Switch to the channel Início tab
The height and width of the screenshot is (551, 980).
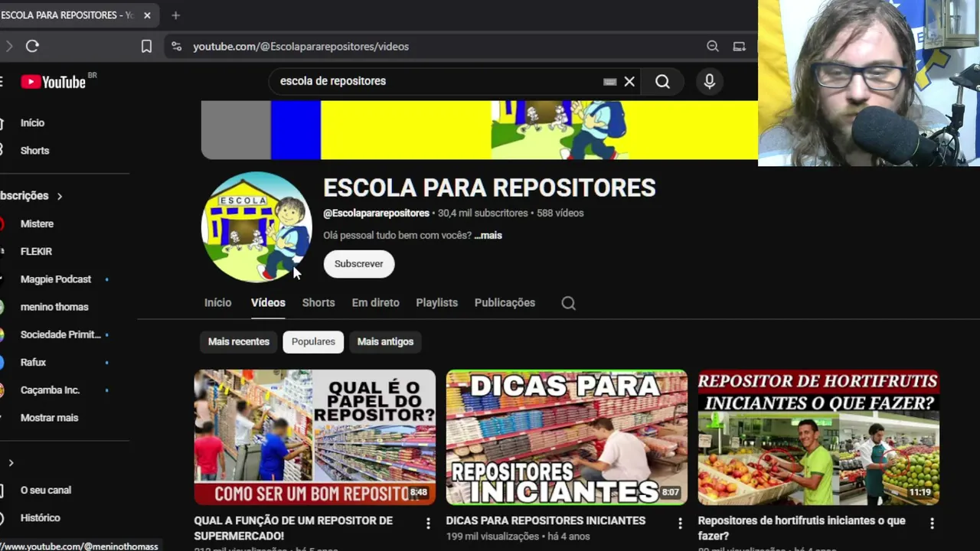point(217,303)
